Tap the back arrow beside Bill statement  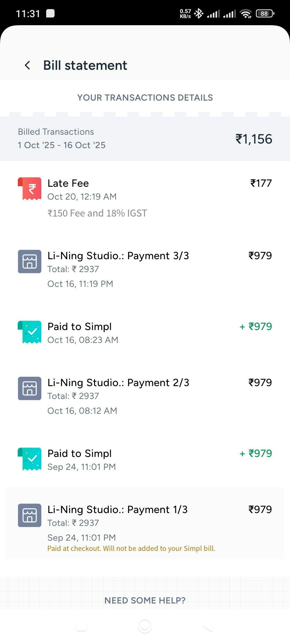(x=27, y=65)
